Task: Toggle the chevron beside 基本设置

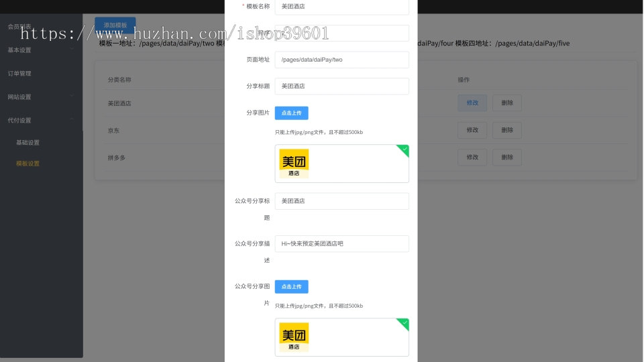Action: (72, 49)
